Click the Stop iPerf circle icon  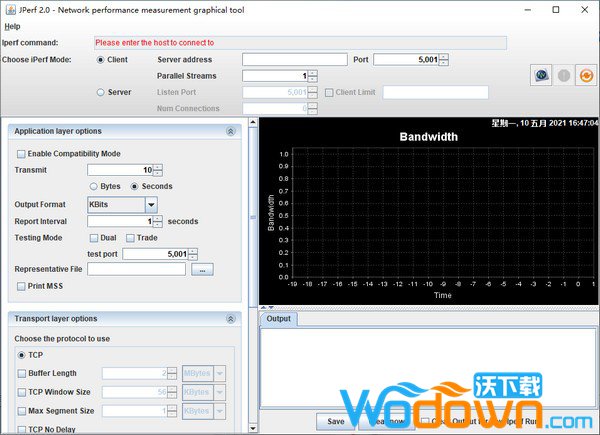click(563, 75)
